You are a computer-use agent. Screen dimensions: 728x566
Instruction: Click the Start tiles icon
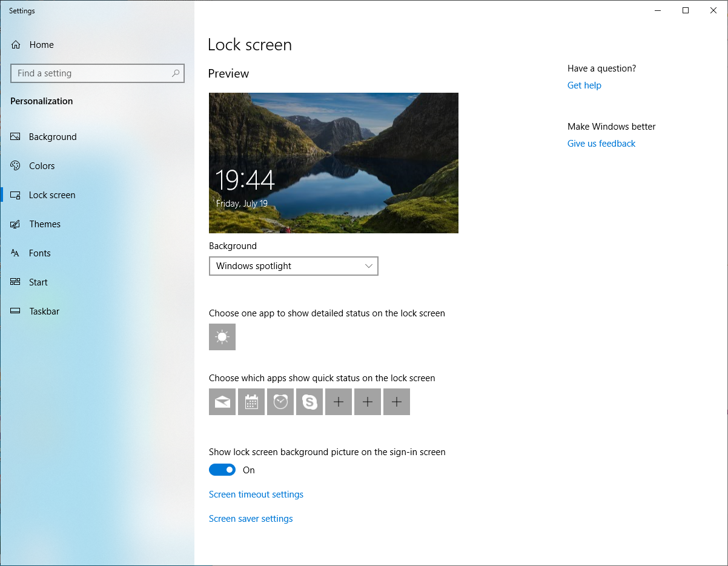pos(16,282)
